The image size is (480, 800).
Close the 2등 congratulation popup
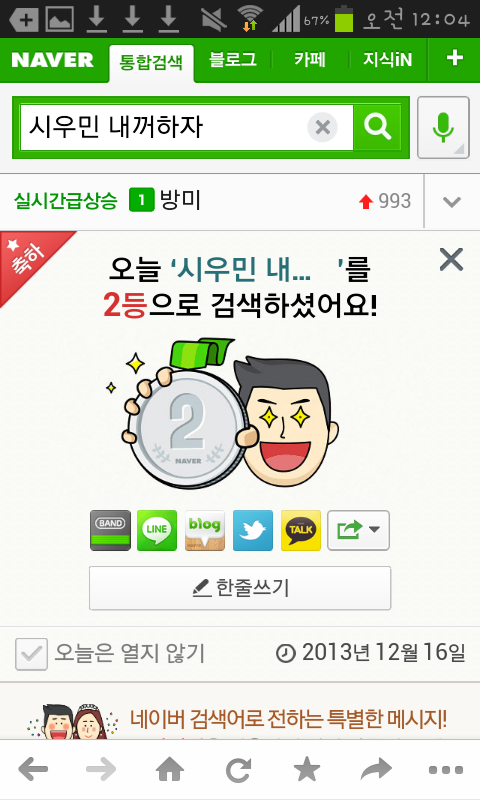(x=451, y=260)
